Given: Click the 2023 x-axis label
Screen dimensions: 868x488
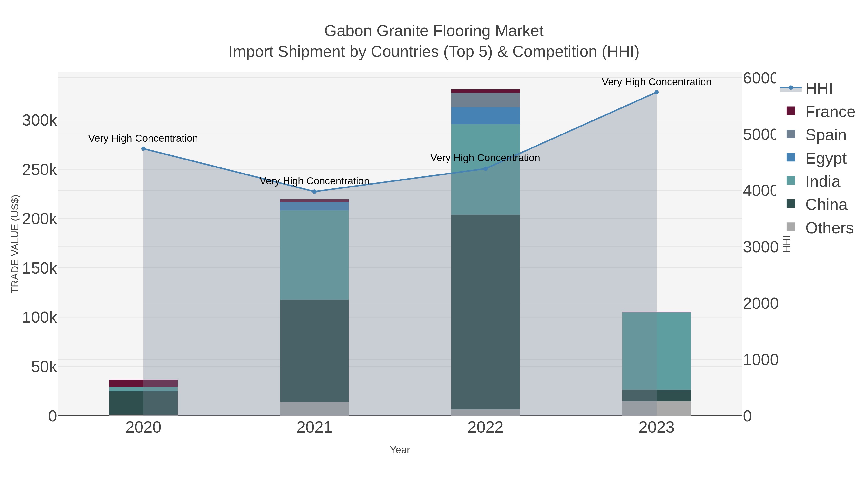Looking at the screenshot, I should (656, 428).
